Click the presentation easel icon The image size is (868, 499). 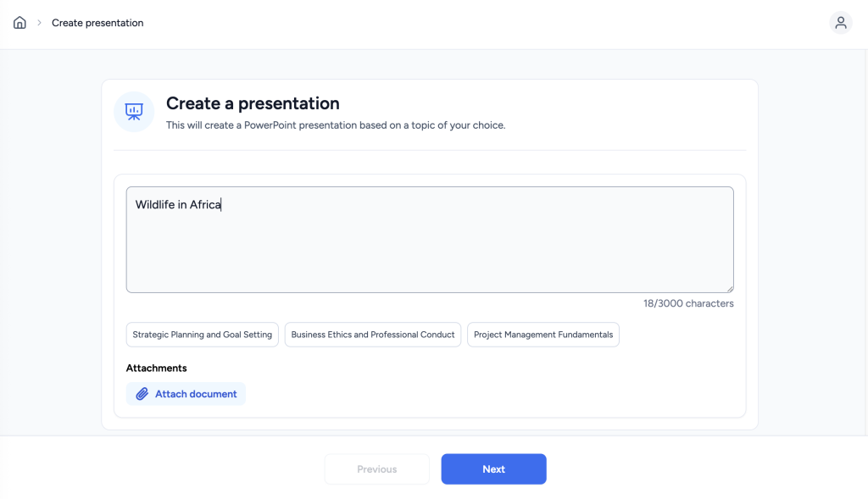[x=134, y=112]
